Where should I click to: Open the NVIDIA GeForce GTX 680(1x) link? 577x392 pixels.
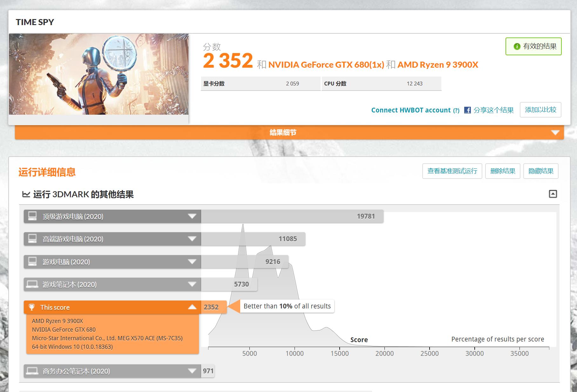tap(326, 65)
